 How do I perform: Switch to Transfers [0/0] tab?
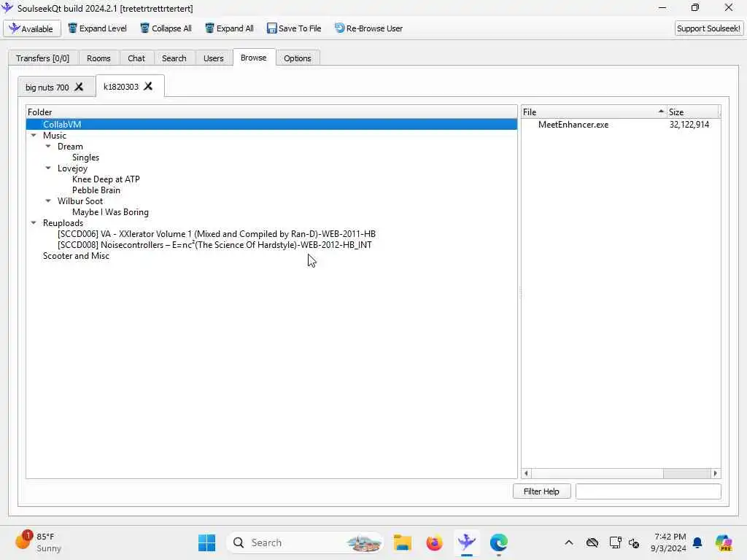tap(42, 58)
